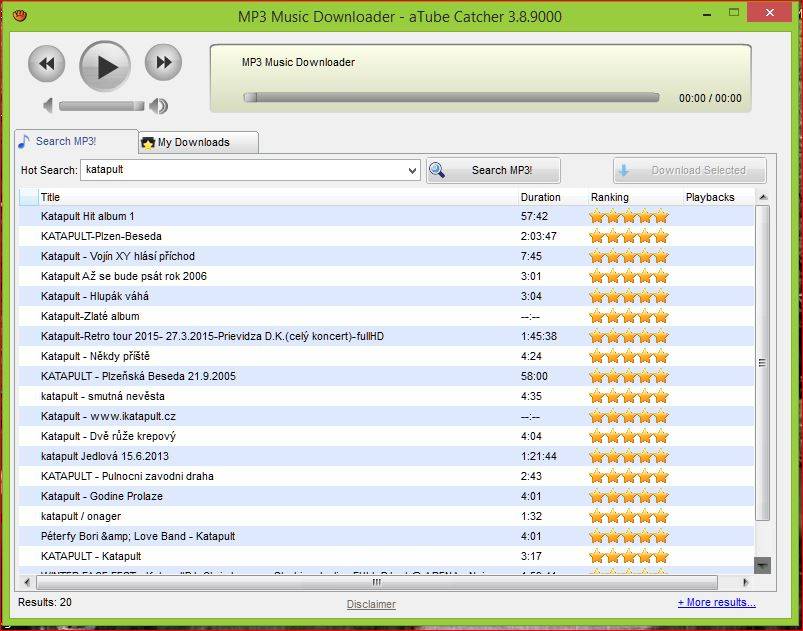Viewport: 803px width, 631px height.
Task: Click horizontal scrollbar left arrow
Action: coord(27,582)
